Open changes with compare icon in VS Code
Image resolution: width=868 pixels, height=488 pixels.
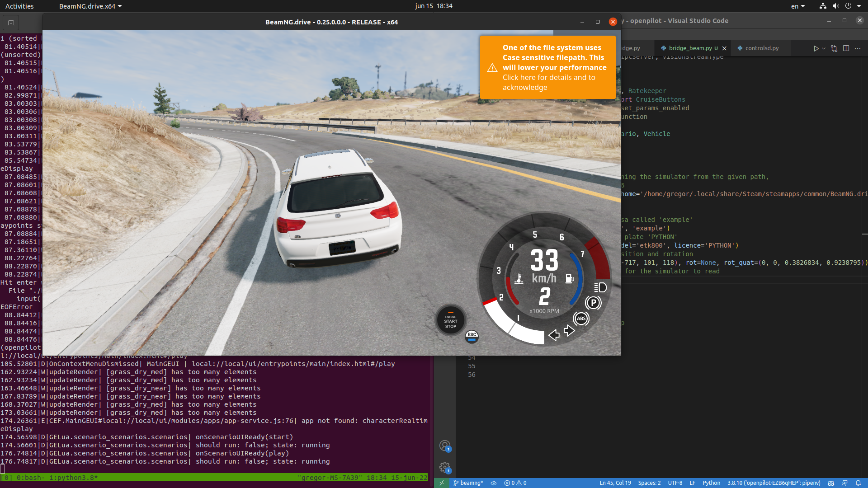[x=834, y=48]
